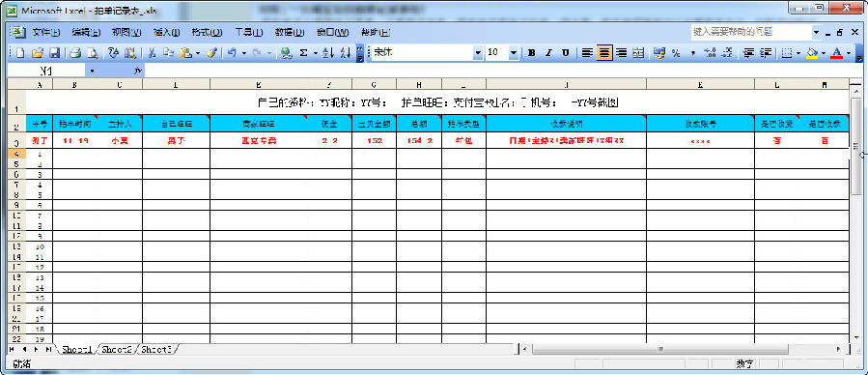Apply the yellow fill color swatch
The width and height of the screenshot is (868, 375).
(812, 53)
